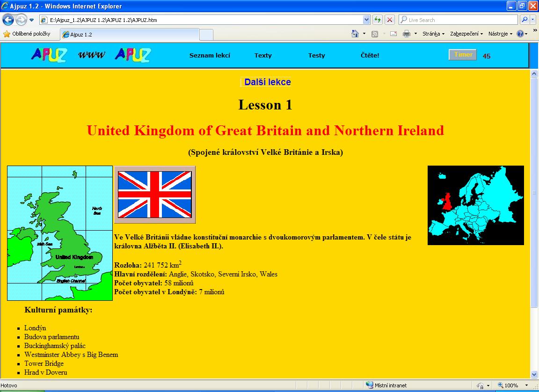Expand the Print options dropdown arrow
This screenshot has height=392, width=539.
point(415,34)
